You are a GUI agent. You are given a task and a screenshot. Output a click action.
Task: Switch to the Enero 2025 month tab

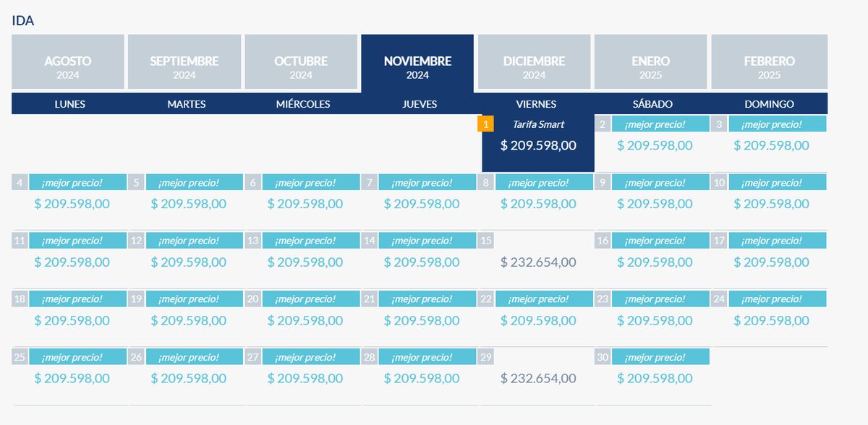tap(651, 66)
